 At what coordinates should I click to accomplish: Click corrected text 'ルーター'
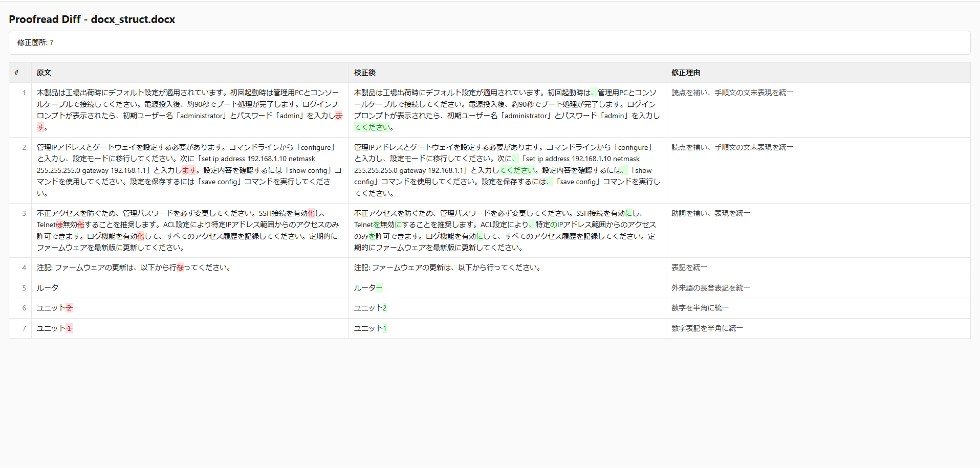point(368,288)
